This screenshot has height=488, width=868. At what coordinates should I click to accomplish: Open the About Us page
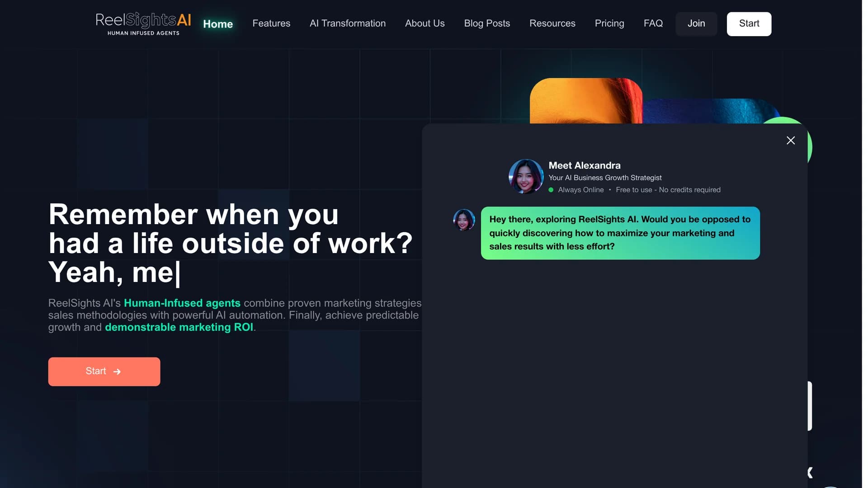tap(425, 23)
